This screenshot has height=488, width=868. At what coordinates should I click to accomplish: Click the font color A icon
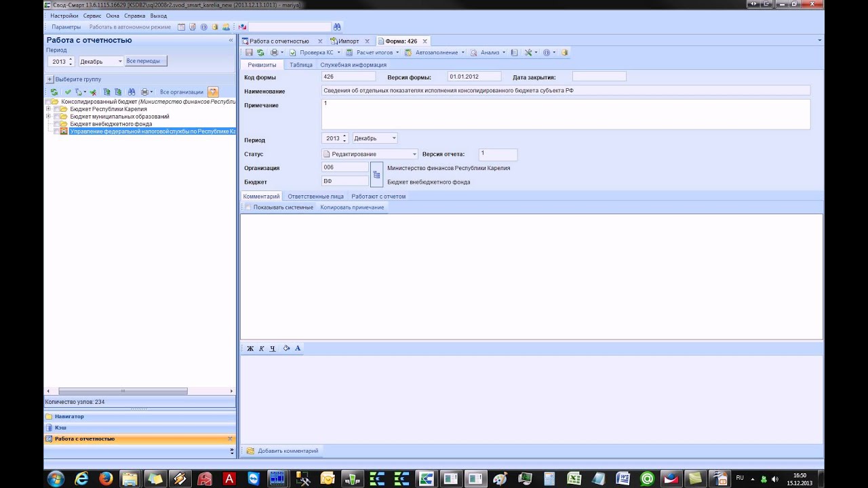point(297,348)
